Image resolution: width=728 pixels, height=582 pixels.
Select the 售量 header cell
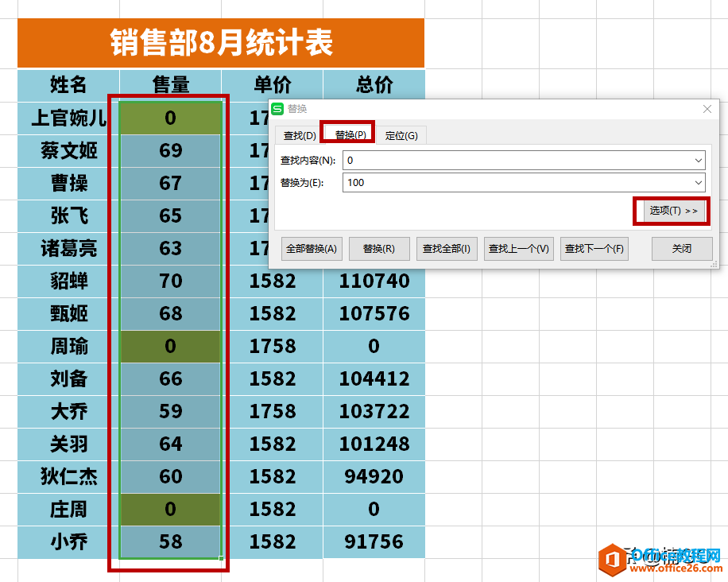point(170,85)
